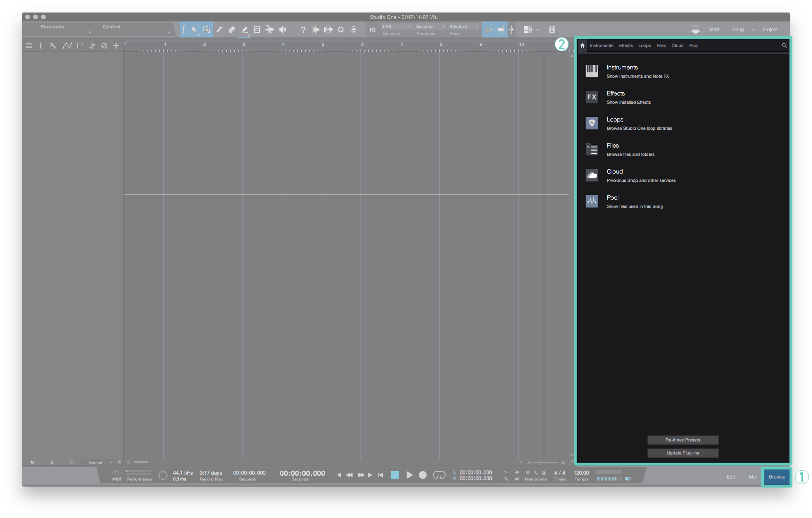Toggle global Mute M button
Viewport: 812px width, 518px height.
click(x=32, y=462)
